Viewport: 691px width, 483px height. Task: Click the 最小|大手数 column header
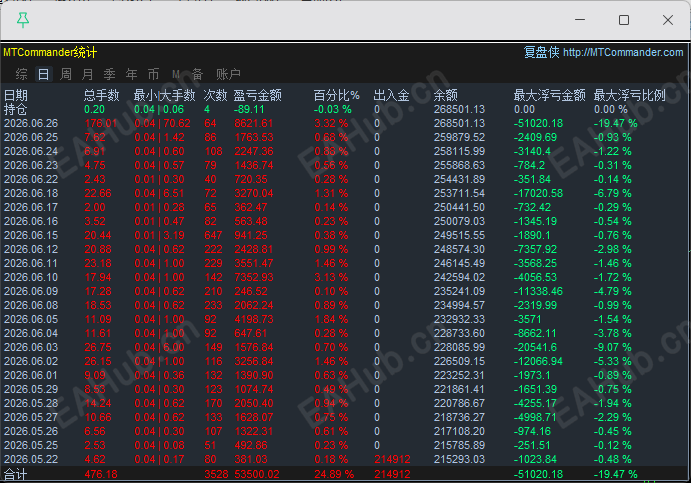(164, 95)
